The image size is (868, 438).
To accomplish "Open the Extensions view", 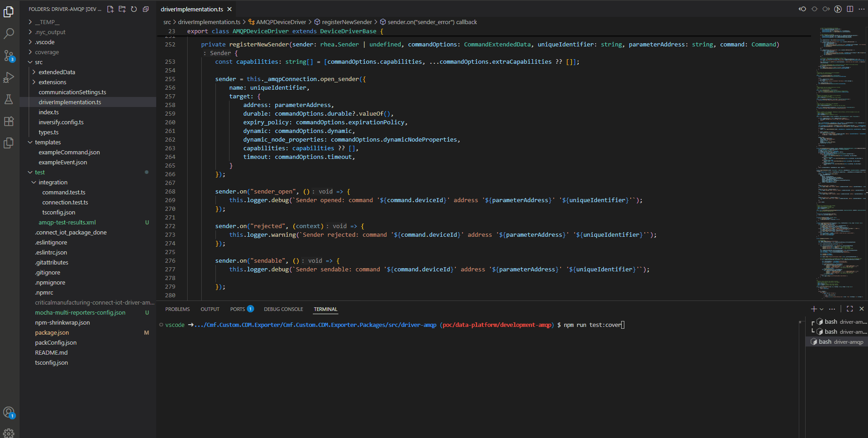I will pos(9,121).
